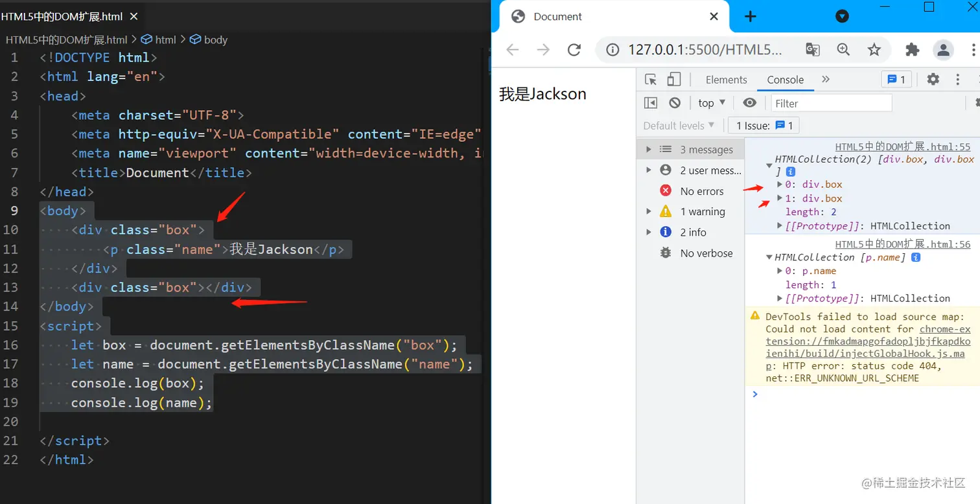
Task: Expand the 0: div.box entry
Action: pyautogui.click(x=780, y=185)
